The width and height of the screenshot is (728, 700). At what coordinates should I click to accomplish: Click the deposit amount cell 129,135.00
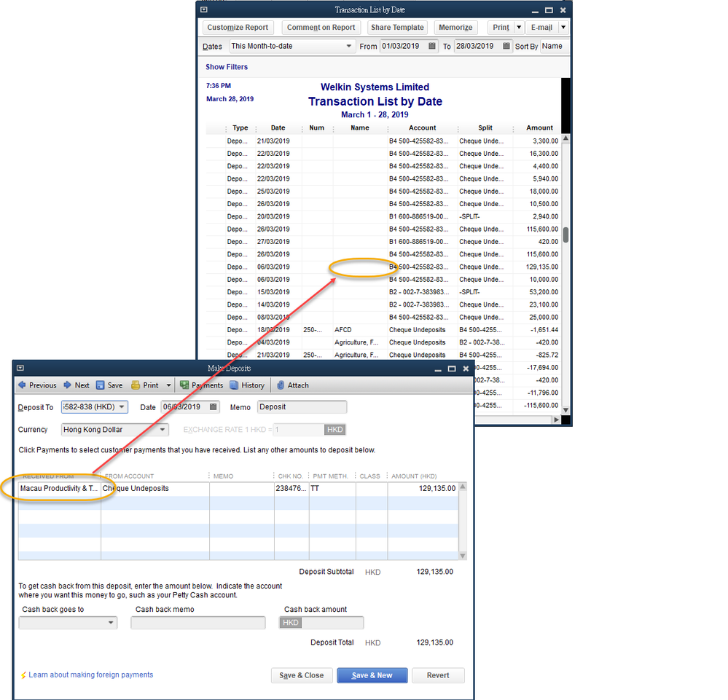pyautogui.click(x=423, y=488)
